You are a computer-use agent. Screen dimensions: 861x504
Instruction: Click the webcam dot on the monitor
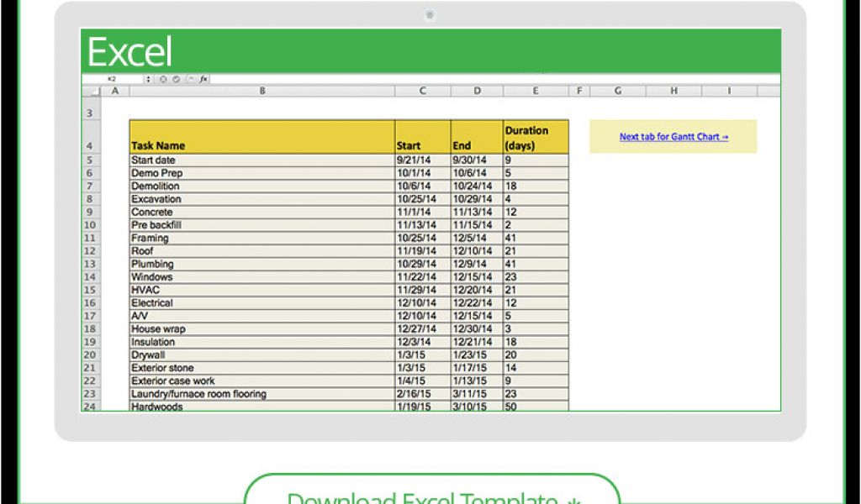(x=430, y=14)
